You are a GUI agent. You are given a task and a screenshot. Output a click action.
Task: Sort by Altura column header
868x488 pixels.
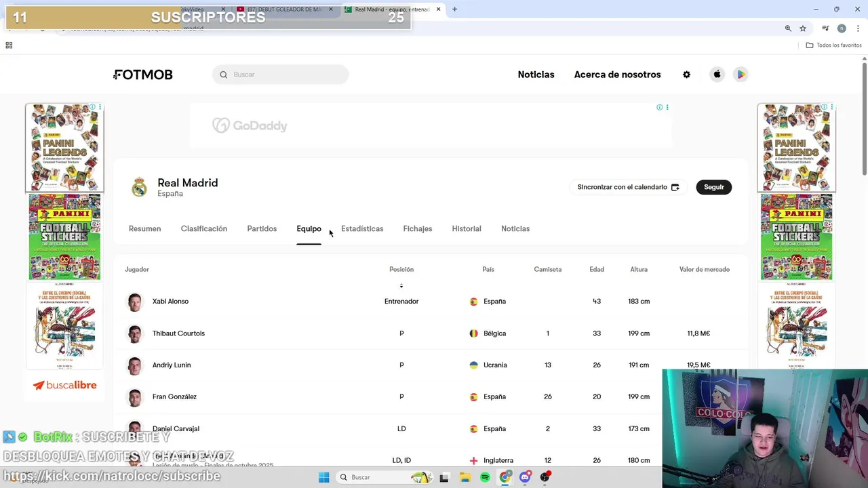pyautogui.click(x=639, y=270)
